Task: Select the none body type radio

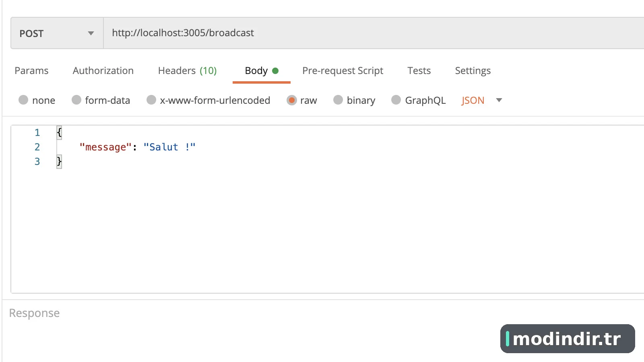Action: (x=23, y=100)
